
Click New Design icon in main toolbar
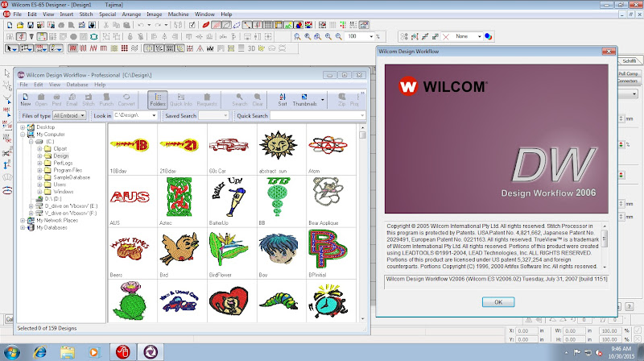tap(10, 25)
